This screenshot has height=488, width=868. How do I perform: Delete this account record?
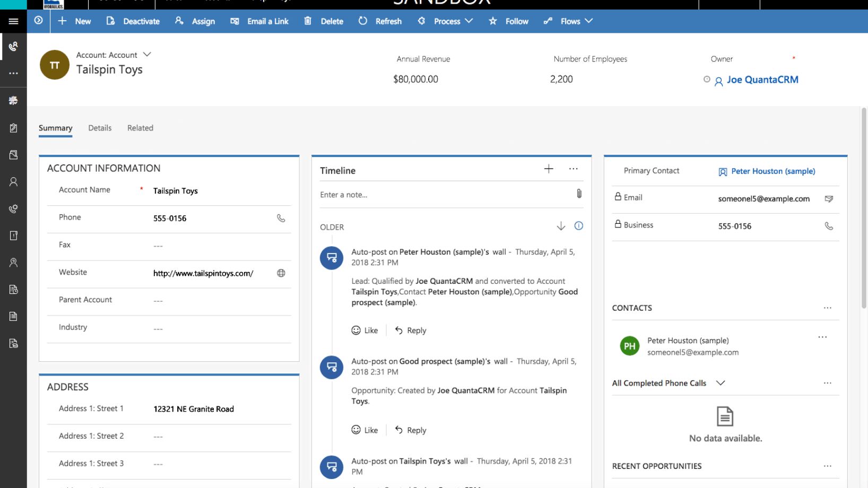[x=323, y=21]
